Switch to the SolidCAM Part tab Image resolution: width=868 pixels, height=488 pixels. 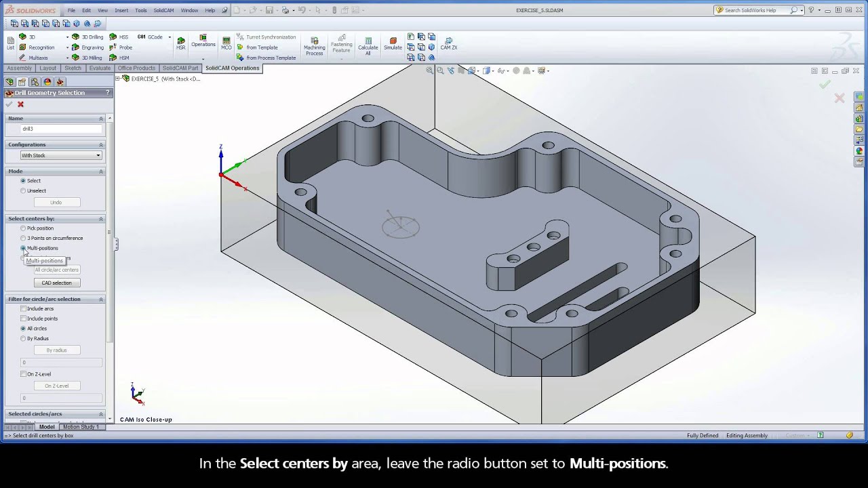coord(180,68)
